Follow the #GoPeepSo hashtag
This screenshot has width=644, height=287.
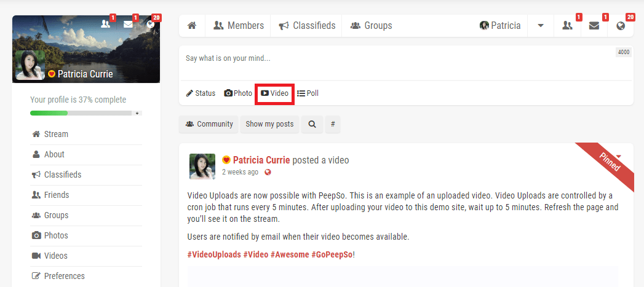[x=332, y=254]
